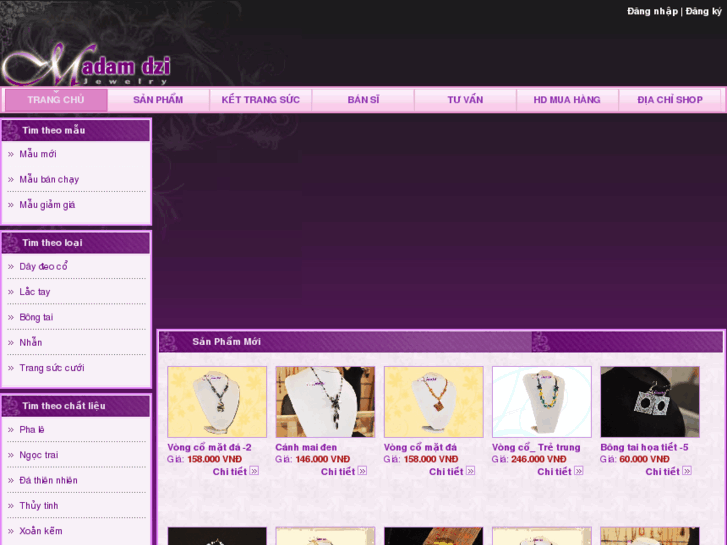Click Chi tiết under Bông tai họa tiết -5
Screen dimensions: 727x545
tap(663, 472)
